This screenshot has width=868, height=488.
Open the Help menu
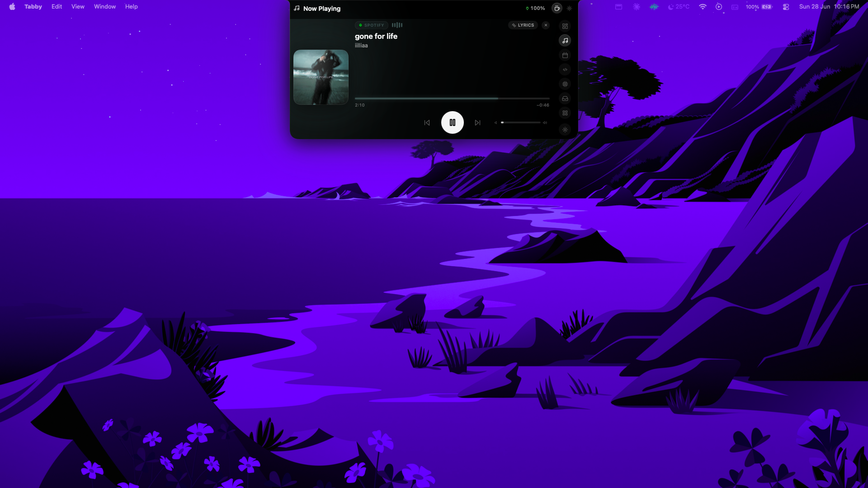coord(132,7)
